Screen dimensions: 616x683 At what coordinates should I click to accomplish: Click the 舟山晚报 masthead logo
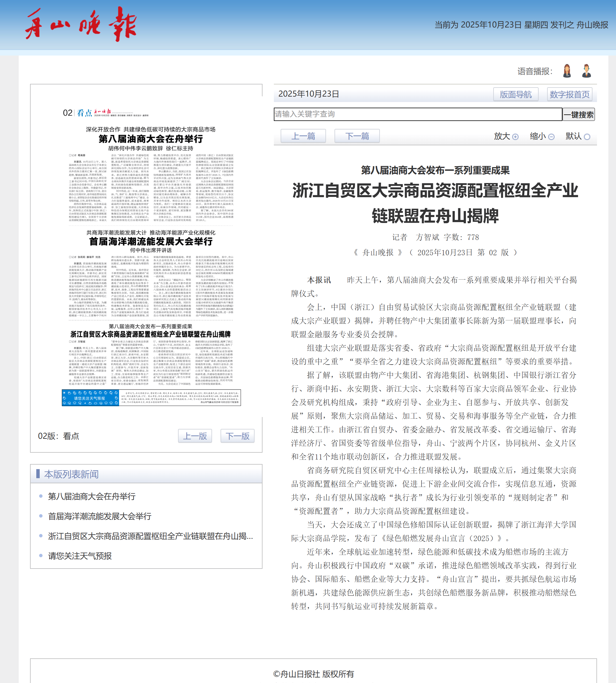click(x=81, y=24)
